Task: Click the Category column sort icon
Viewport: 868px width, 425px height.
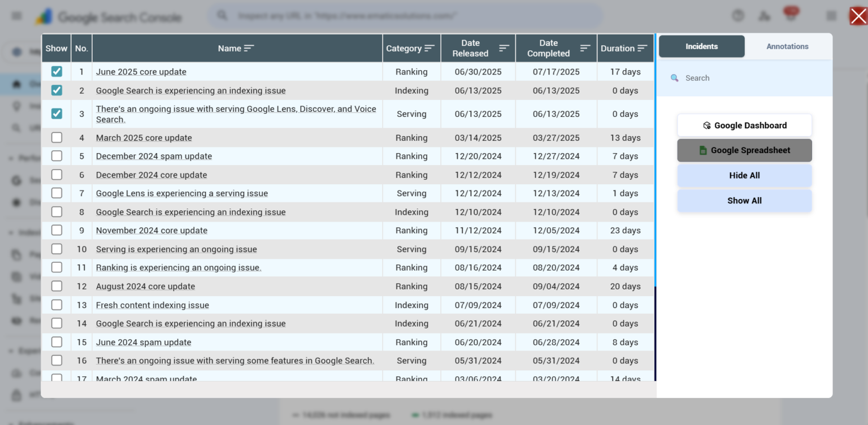Action: [429, 49]
